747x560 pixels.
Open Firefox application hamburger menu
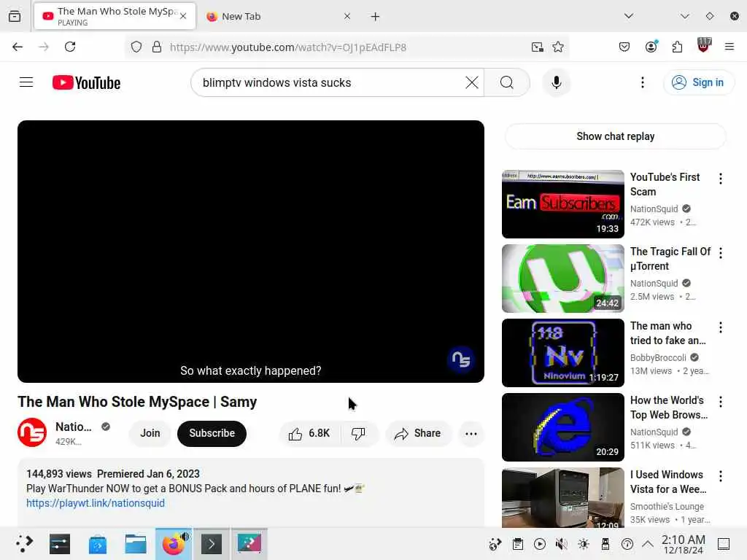tap(729, 47)
